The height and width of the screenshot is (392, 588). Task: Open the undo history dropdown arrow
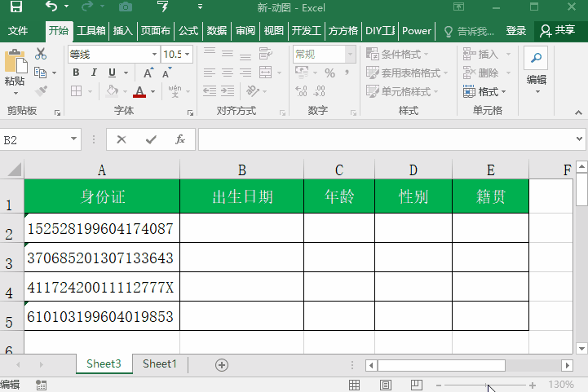(x=66, y=7)
